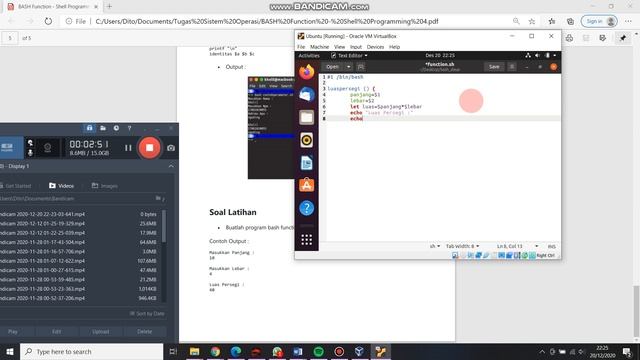Stop the Bandicam recording with red button
The width and height of the screenshot is (640, 360).
pyautogui.click(x=149, y=148)
